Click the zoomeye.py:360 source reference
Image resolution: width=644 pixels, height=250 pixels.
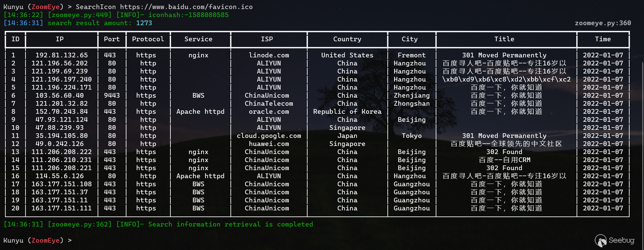point(603,23)
